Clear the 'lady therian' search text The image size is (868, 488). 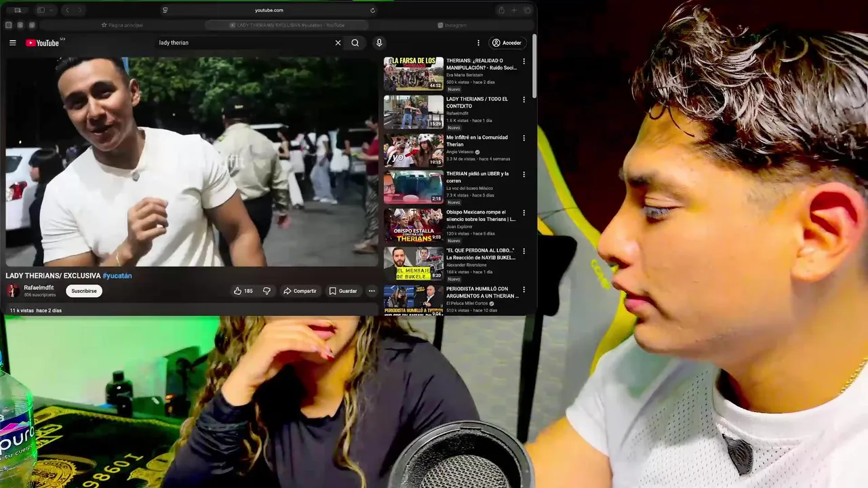coord(338,43)
